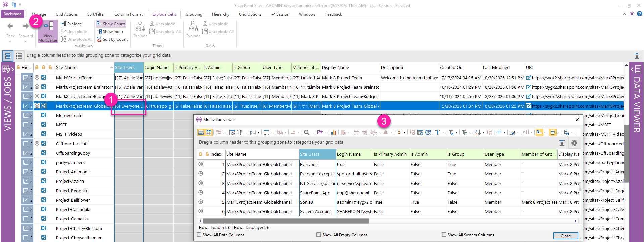Click the grid view icon in Multivalue viewer toolbar
644x242 pixels.
point(208,132)
